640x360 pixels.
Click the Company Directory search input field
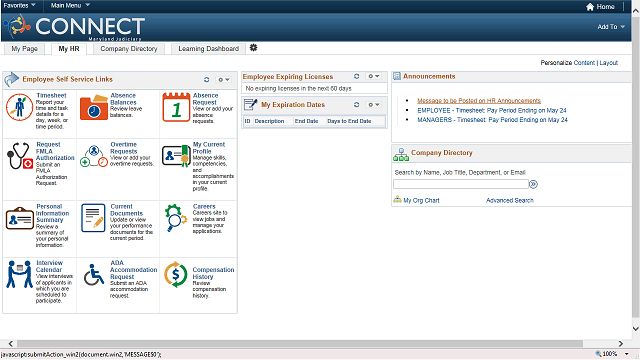pyautogui.click(x=461, y=184)
